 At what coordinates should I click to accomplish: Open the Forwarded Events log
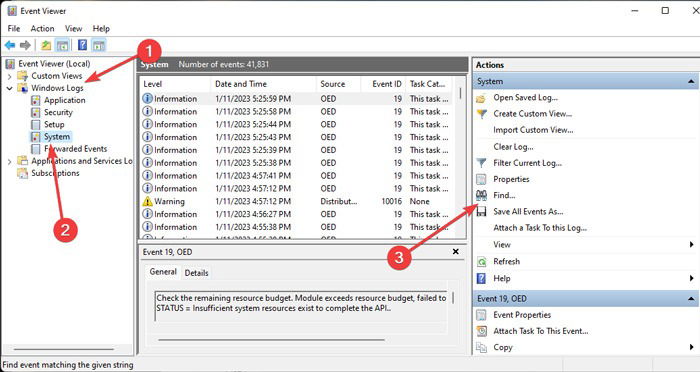pyautogui.click(x=75, y=149)
